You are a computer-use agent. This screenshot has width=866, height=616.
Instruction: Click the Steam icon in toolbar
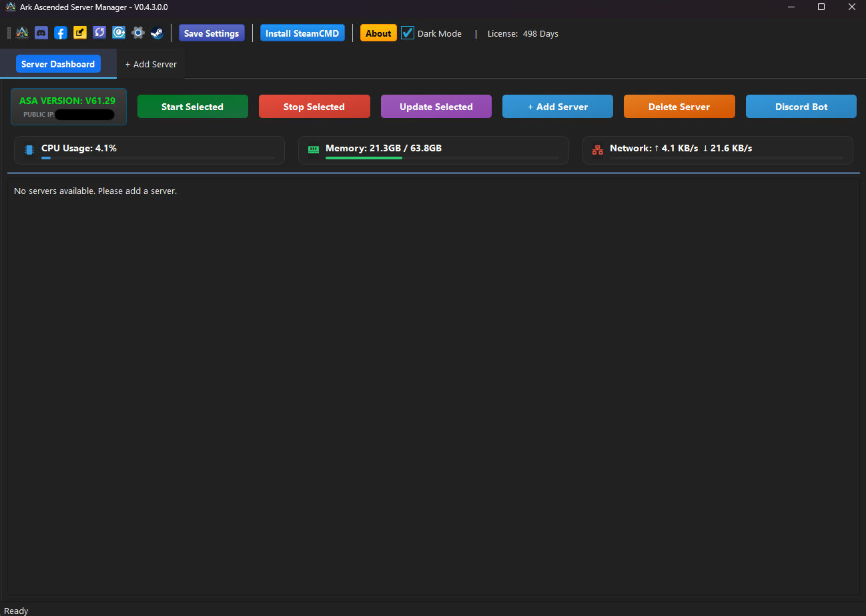[157, 33]
